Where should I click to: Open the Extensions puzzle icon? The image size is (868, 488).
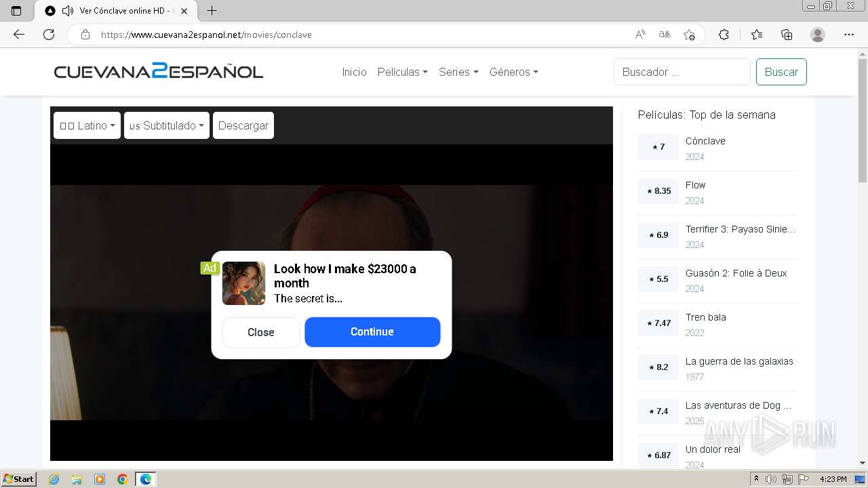pyautogui.click(x=724, y=35)
